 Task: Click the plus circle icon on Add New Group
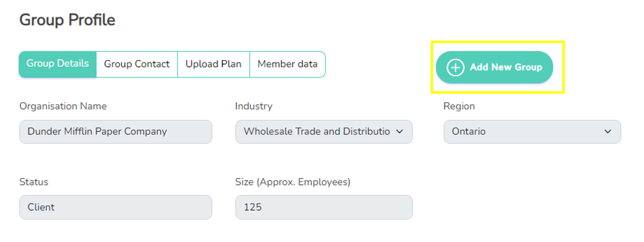pyautogui.click(x=455, y=68)
